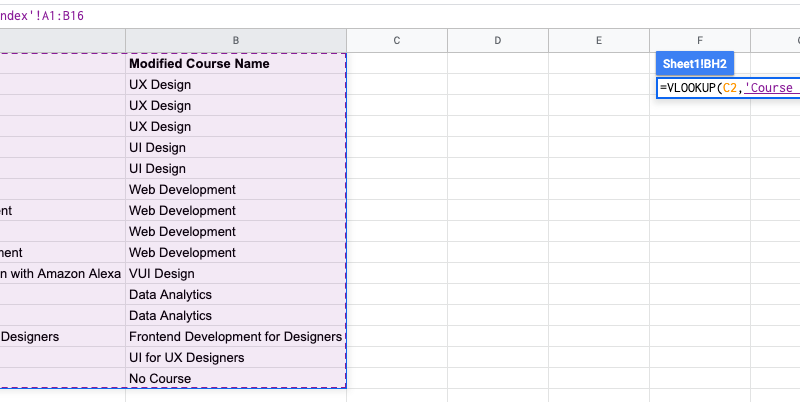Click the Frontend Development for Designers cell
The image size is (800, 402).
[x=235, y=337]
